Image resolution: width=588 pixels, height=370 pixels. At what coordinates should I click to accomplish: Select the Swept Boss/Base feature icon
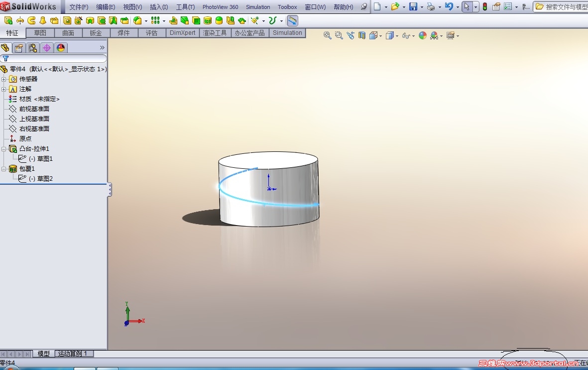click(31, 20)
